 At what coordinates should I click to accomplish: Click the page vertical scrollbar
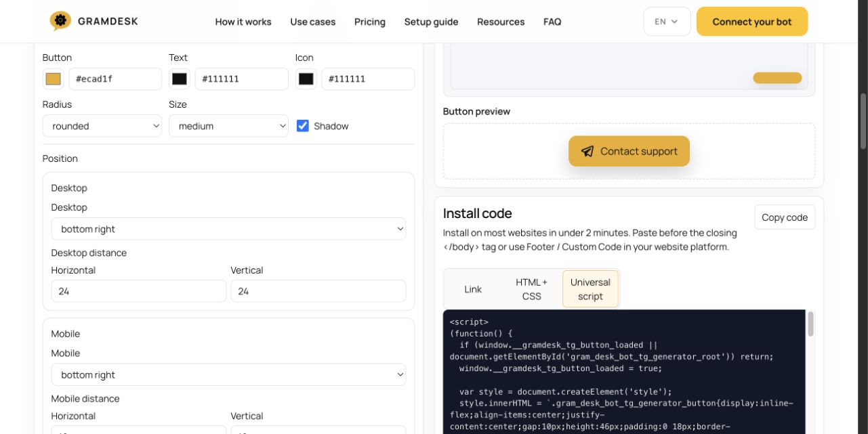pyautogui.click(x=863, y=121)
